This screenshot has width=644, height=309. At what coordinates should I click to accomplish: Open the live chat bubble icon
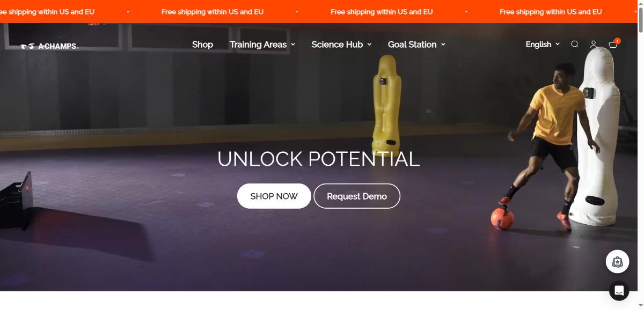(619, 291)
